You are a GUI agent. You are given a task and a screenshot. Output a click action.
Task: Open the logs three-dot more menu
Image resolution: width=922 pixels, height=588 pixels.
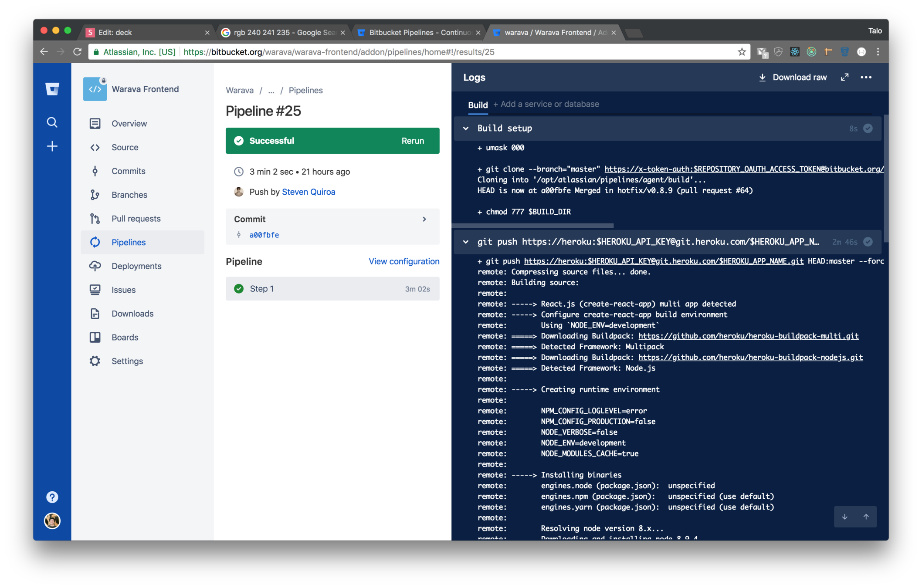866,77
